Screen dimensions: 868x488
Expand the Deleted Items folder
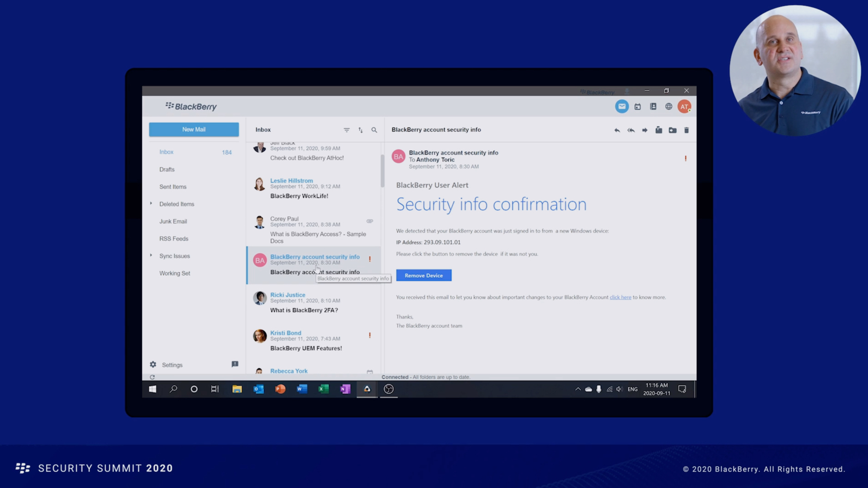coord(151,204)
